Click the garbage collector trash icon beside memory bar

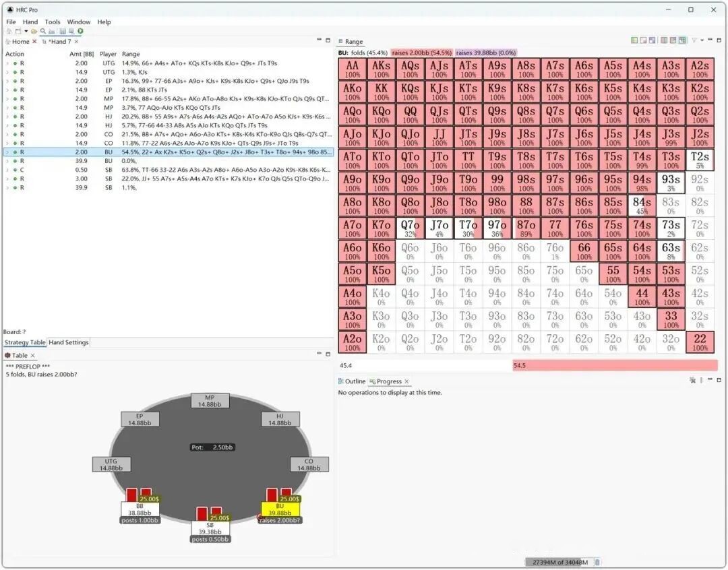597,563
